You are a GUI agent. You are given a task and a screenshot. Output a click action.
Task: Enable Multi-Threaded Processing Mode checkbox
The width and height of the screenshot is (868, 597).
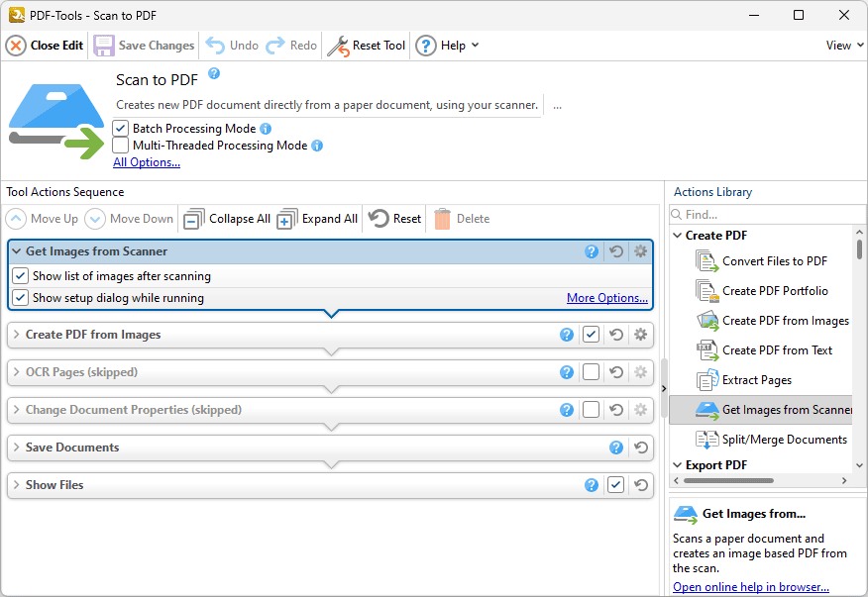[120, 146]
